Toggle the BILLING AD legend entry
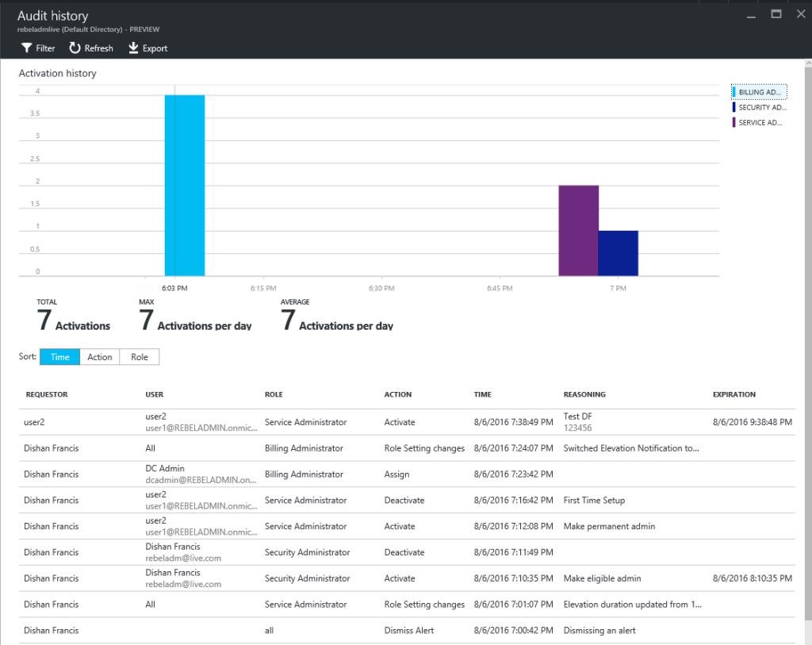The image size is (812, 645). 759,91
